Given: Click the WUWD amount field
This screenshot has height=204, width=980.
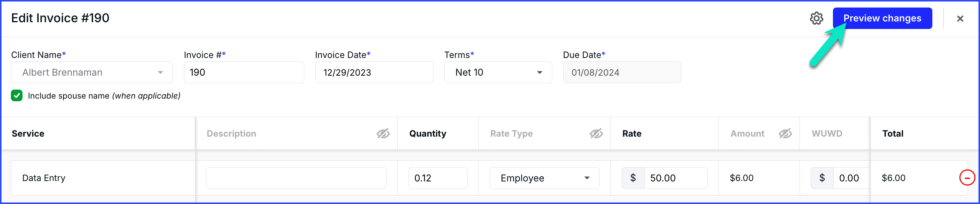Looking at the screenshot, I should point(851,178).
